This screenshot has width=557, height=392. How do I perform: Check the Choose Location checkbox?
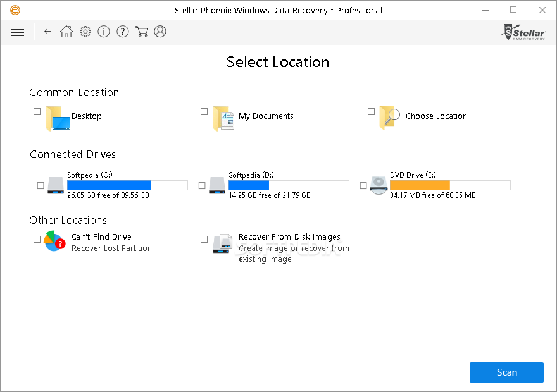pos(371,111)
